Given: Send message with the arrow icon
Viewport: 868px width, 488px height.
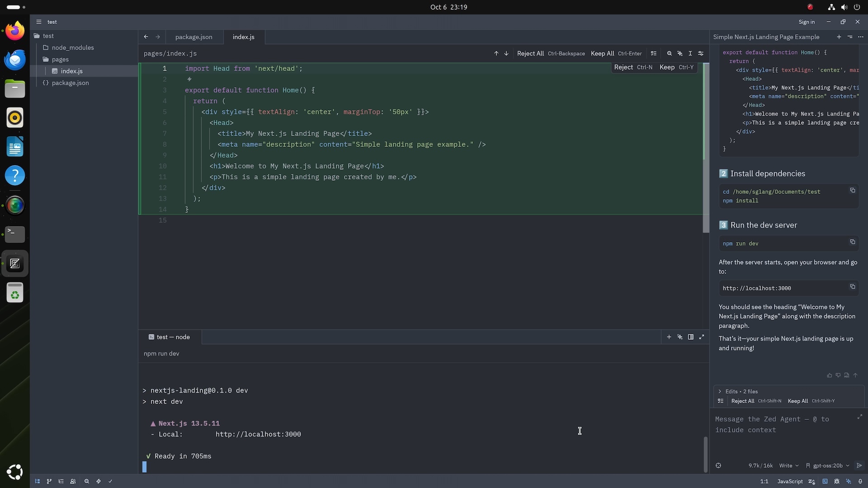Looking at the screenshot, I should point(859,465).
